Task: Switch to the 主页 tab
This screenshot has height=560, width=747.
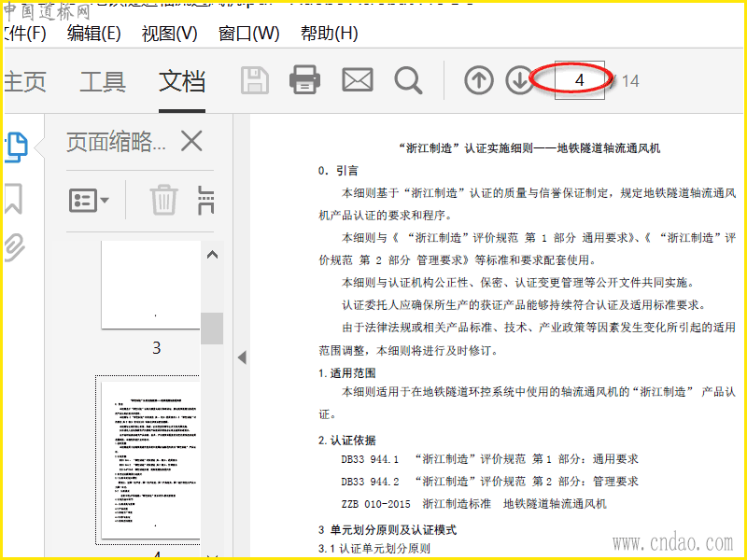Action: pyautogui.click(x=25, y=81)
